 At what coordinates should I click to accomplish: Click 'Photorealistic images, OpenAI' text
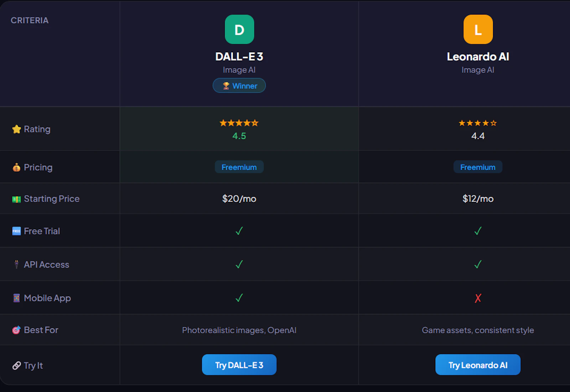tap(239, 330)
